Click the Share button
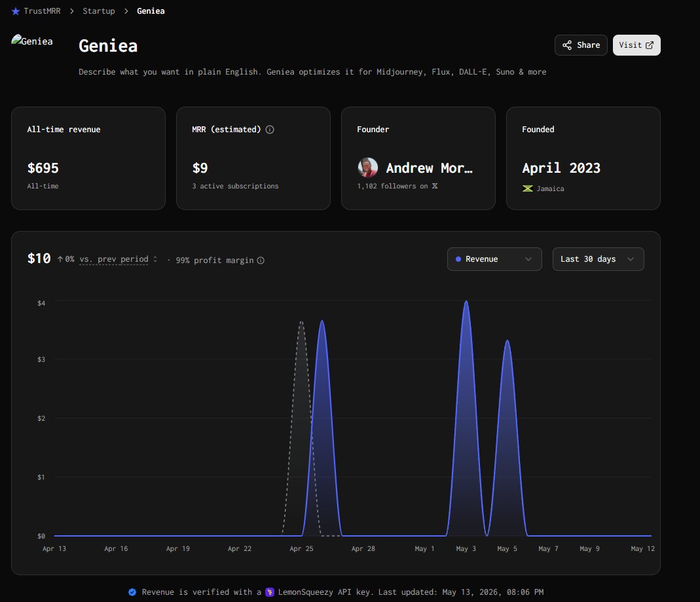 click(581, 45)
